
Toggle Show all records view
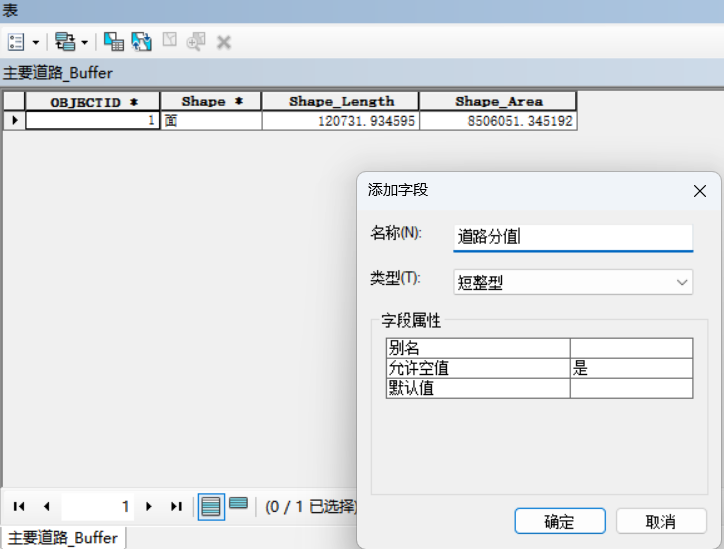(211, 507)
